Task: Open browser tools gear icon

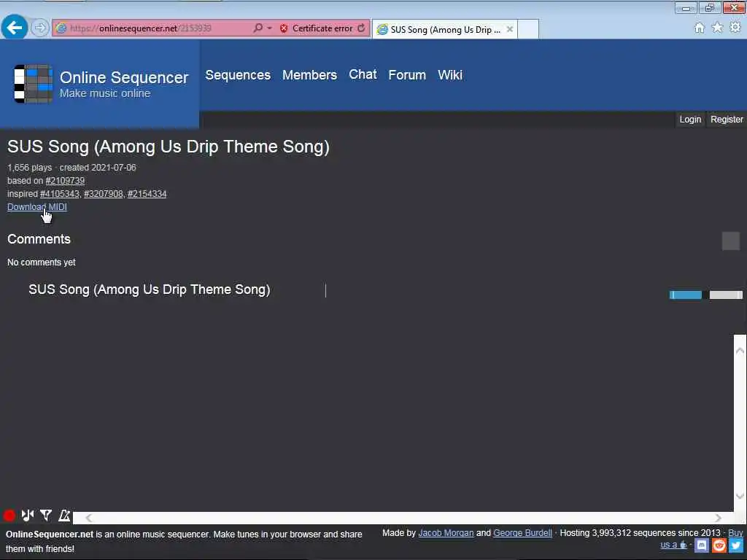Action: tap(735, 28)
